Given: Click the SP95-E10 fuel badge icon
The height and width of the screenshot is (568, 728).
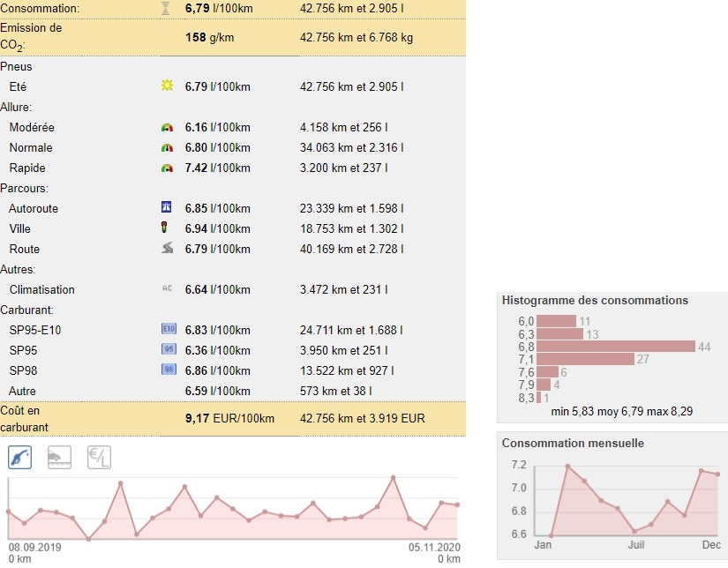Looking at the screenshot, I should point(169,329).
